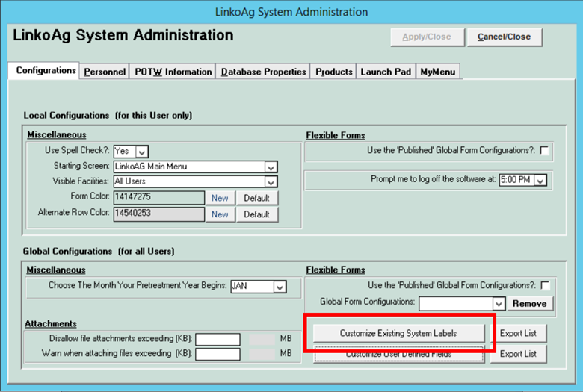Expand the Global Form Configurations dropdown
The height and width of the screenshot is (392, 583).
[x=499, y=304]
